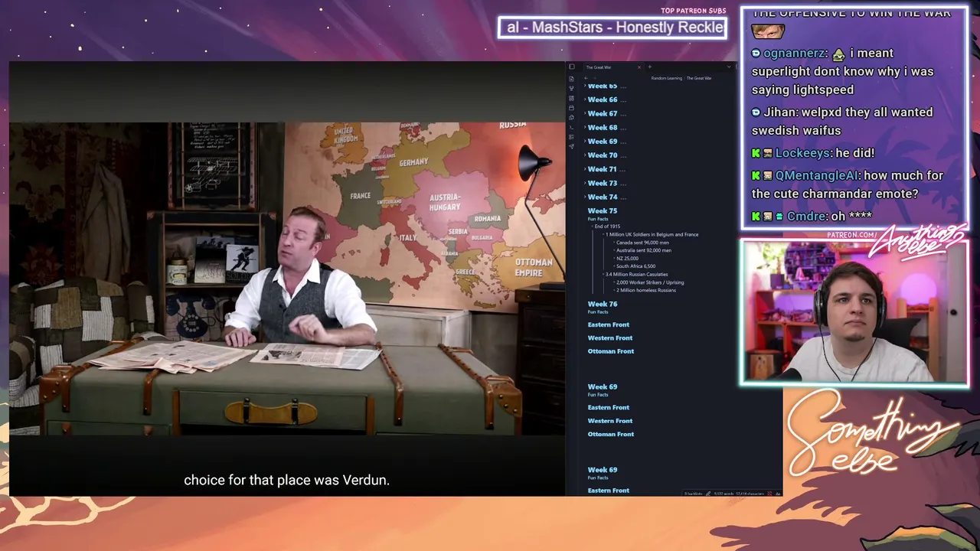Click the 'South Africa 6,500' bullet
This screenshot has width=980, height=551.
635,266
